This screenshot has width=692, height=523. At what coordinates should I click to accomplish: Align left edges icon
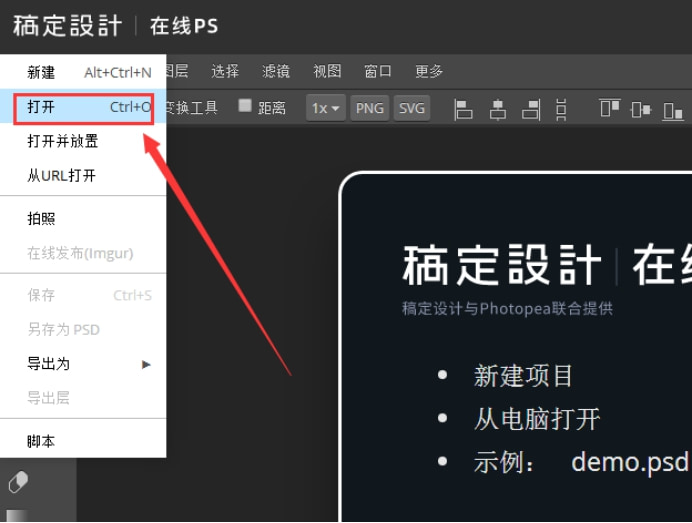pos(463,109)
